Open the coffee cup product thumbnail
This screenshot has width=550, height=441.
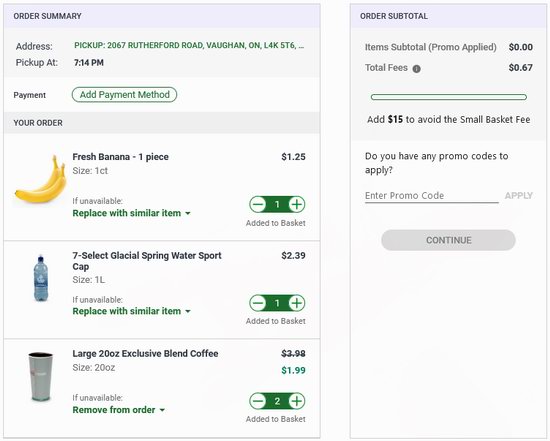point(41,377)
